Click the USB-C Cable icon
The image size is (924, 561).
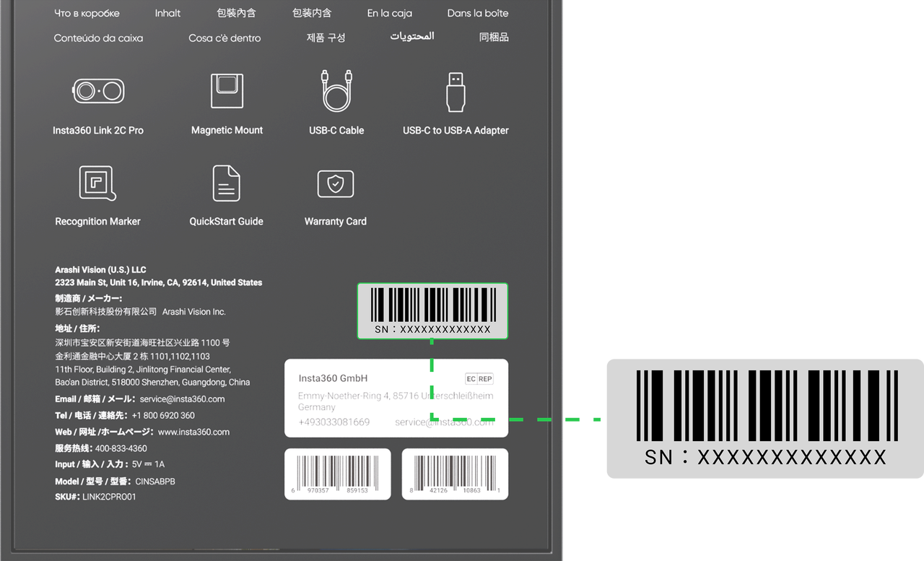pos(336,91)
